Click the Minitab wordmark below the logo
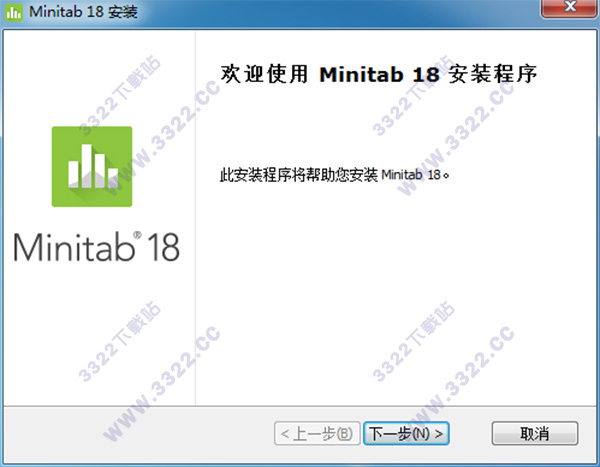The width and height of the screenshot is (600, 467). pyautogui.click(x=74, y=248)
